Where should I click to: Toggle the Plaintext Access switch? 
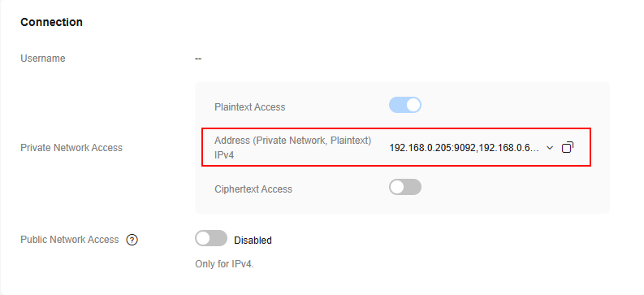(x=405, y=105)
